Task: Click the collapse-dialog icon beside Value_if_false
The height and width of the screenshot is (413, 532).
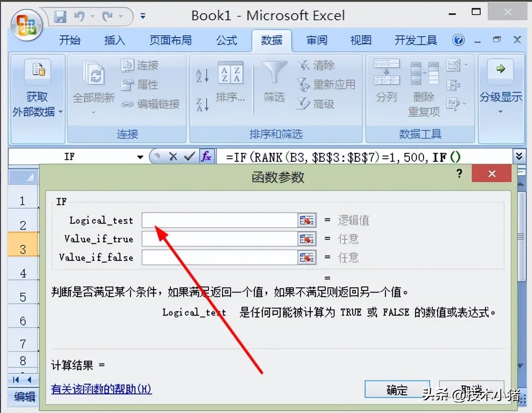Action: [x=307, y=257]
